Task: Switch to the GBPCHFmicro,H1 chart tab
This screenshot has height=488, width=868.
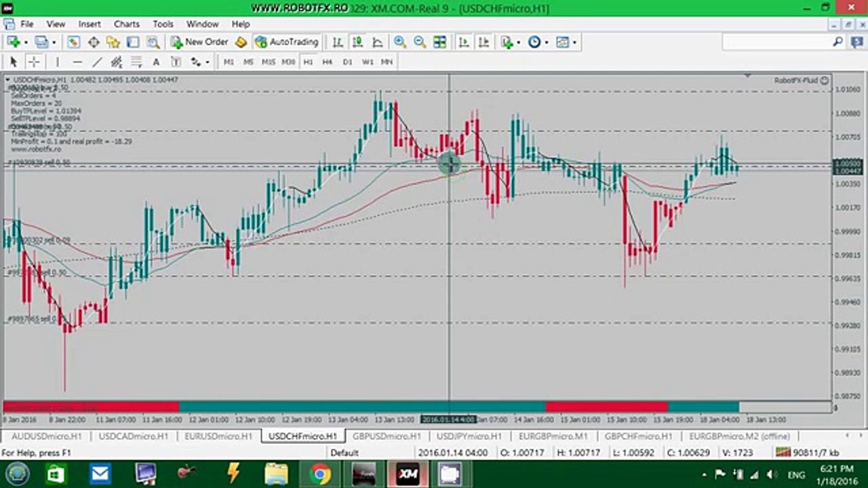Action: (x=638, y=436)
